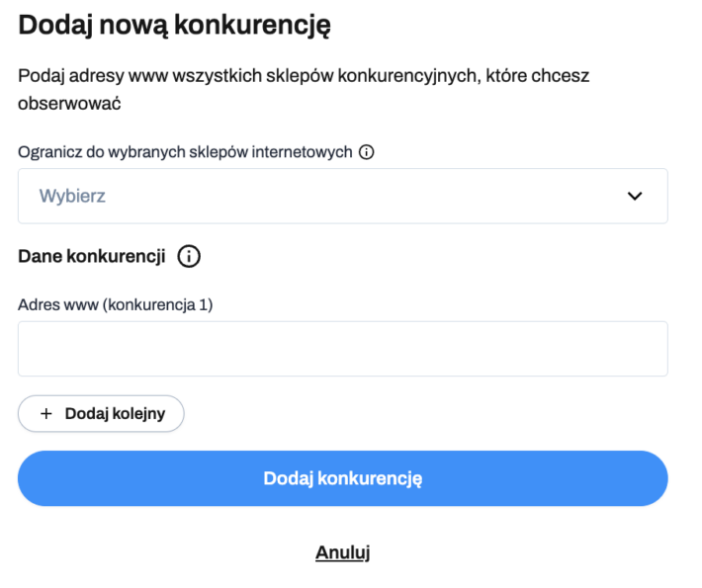
Task: Click the "Ogranicz do wybranych sklepów internetowych" label
Action: tap(185, 152)
